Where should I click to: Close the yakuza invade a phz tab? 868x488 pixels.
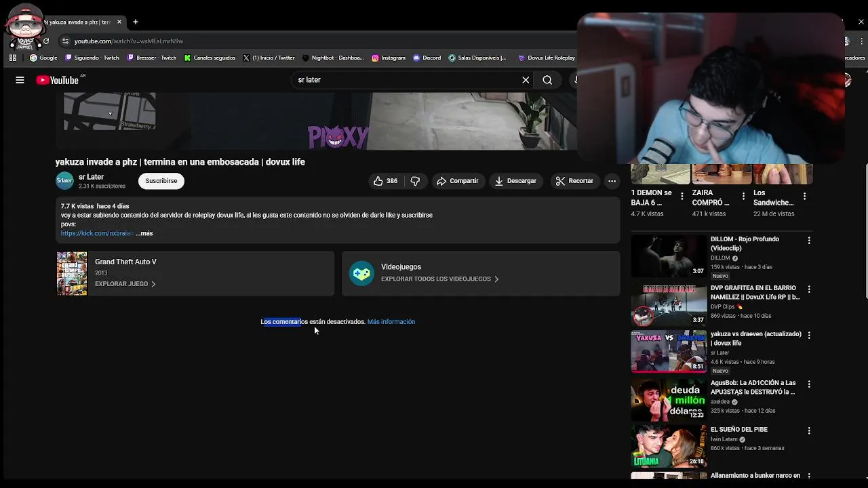[x=119, y=22]
